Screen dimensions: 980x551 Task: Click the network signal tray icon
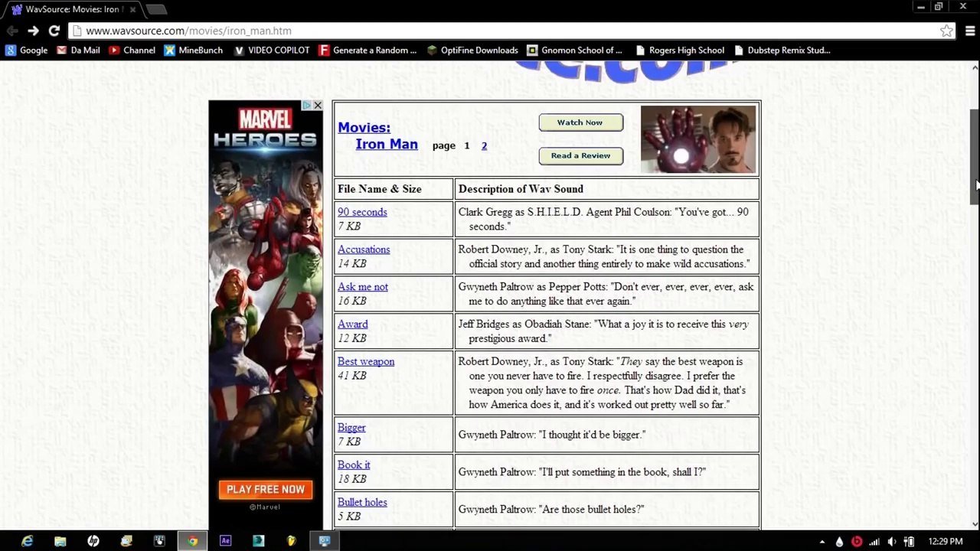[x=874, y=542]
